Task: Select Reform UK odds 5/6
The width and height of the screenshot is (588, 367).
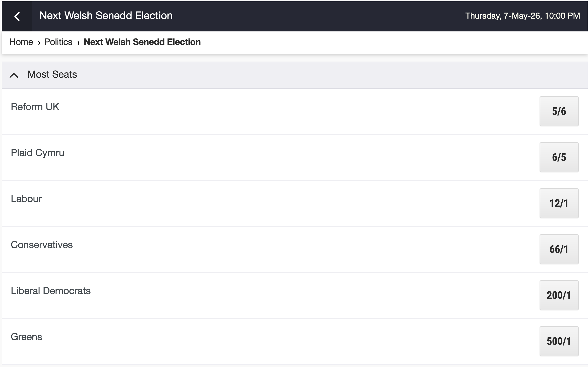Action: [559, 111]
